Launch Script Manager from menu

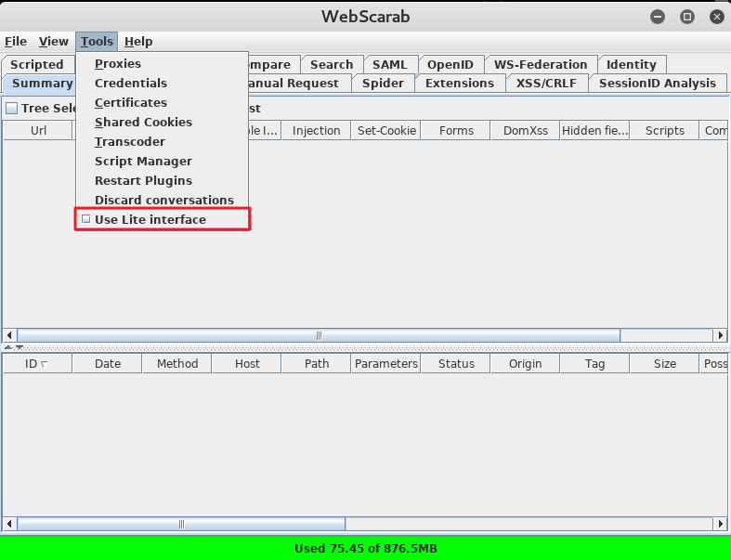coord(162,162)
